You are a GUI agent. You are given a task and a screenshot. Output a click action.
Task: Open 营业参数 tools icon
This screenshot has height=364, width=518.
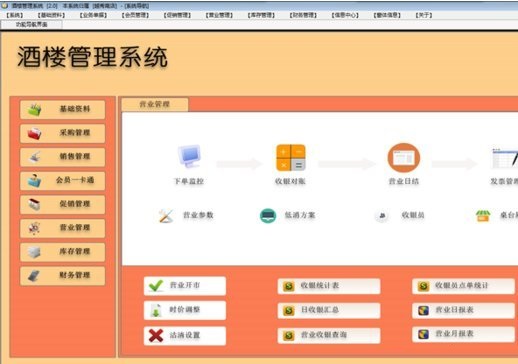[166, 216]
